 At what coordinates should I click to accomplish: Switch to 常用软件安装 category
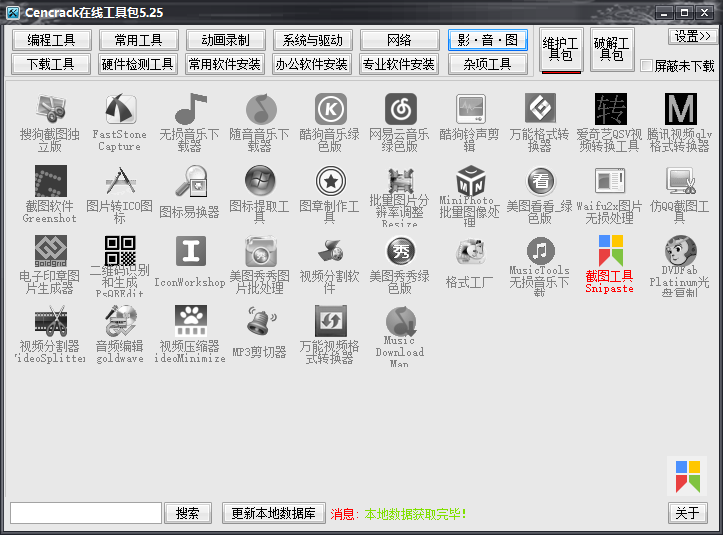[x=225, y=64]
